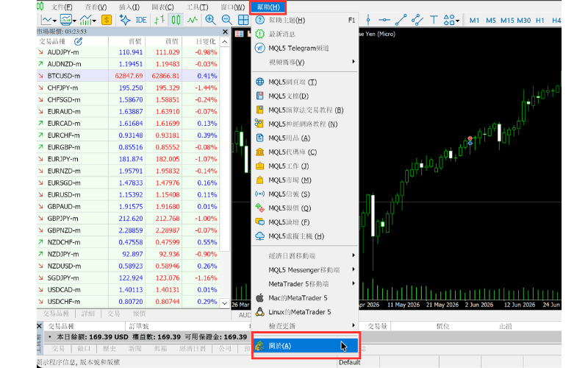Switch to the 詳細 details tab in Market Watch
Image resolution: width=588 pixels, height=368 pixels.
tap(87, 314)
